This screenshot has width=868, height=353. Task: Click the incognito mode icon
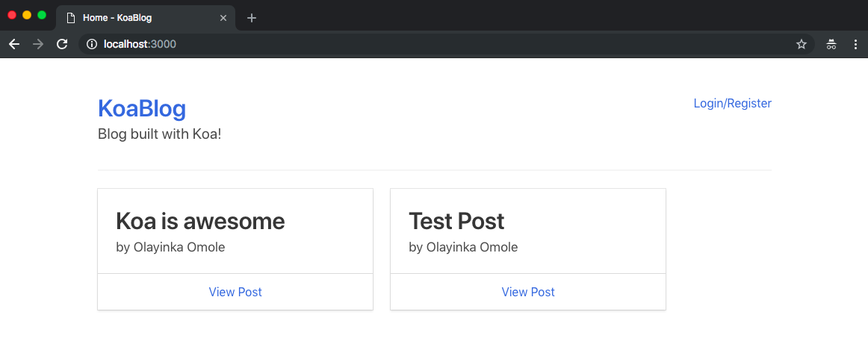point(831,45)
